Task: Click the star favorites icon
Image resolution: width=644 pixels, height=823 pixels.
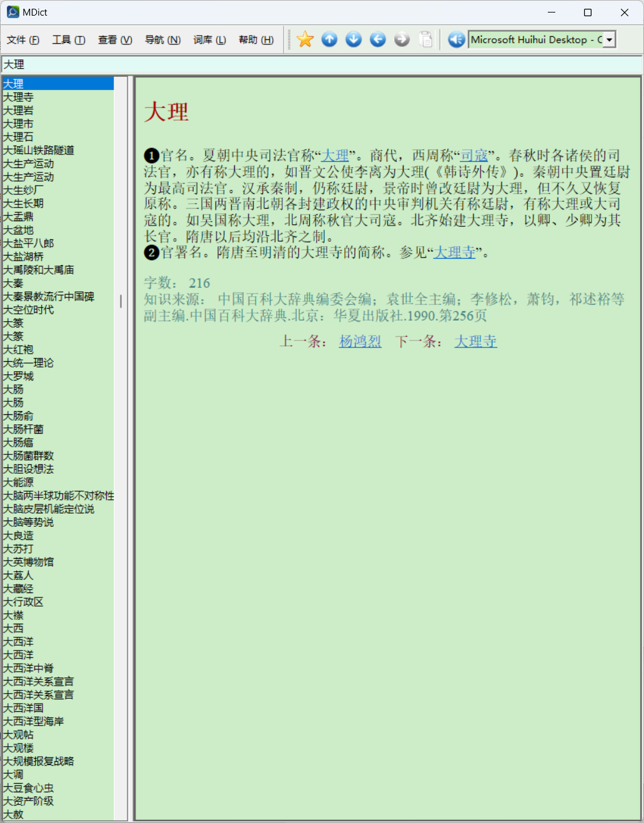Action: 305,39
